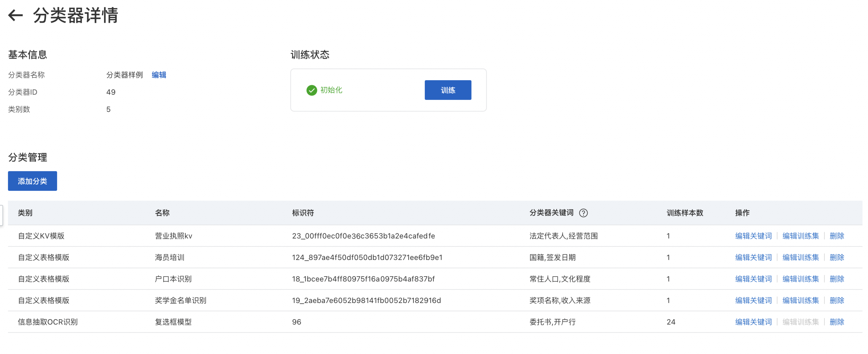
Task: Select the 户口本识别 name cell
Action: click(173, 279)
